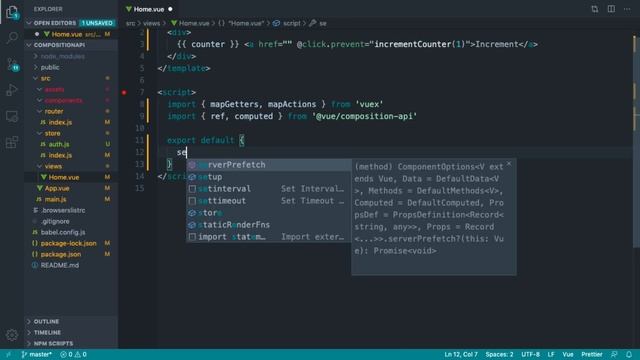Open the editor More Actions menu
The height and width of the screenshot is (360, 640).
pyautogui.click(x=627, y=9)
